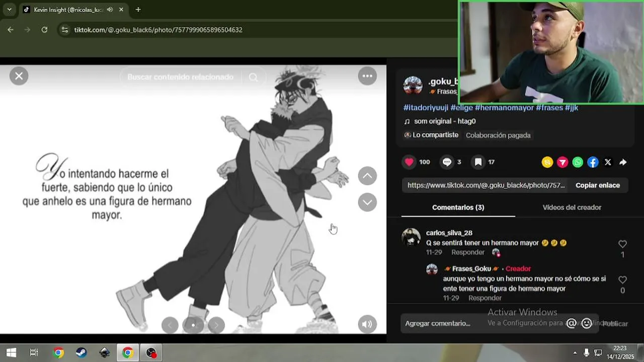The height and width of the screenshot is (362, 644).
Task: Share the post to X
Action: [608, 162]
